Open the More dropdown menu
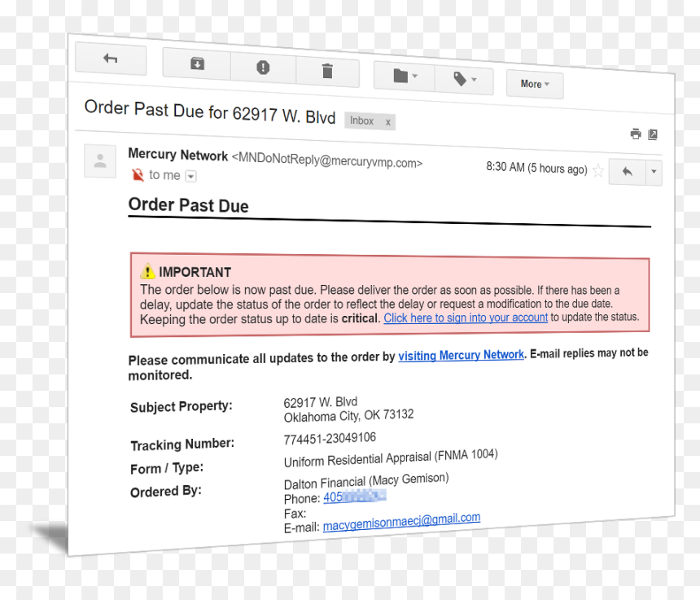700x600 pixels. coord(535,84)
